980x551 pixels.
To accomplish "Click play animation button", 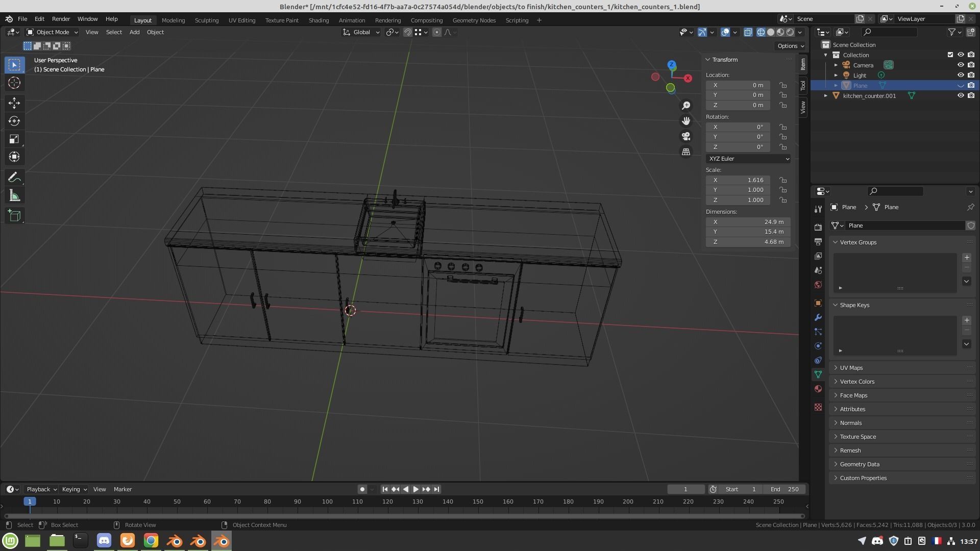I will (x=415, y=489).
